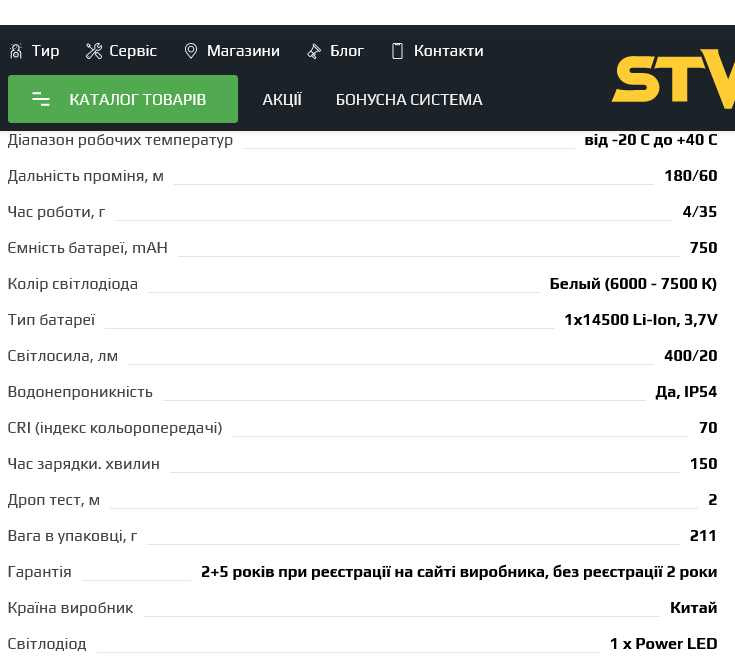735x665 pixels.
Task: Open the Бонусна система page
Action: pyautogui.click(x=409, y=100)
